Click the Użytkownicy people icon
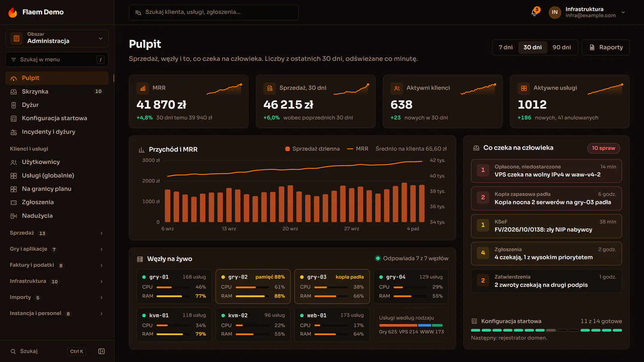 pos(14,162)
